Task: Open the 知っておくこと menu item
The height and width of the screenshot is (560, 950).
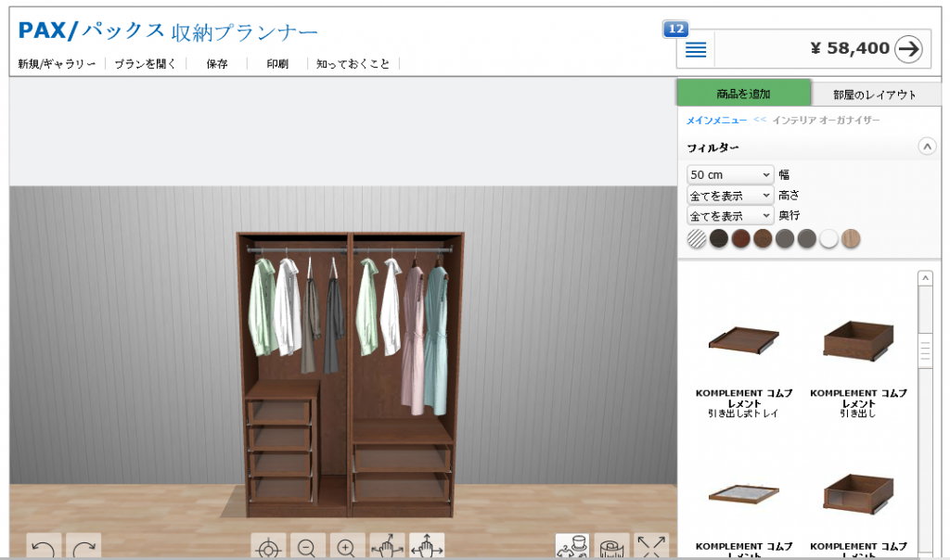Action: [353, 64]
